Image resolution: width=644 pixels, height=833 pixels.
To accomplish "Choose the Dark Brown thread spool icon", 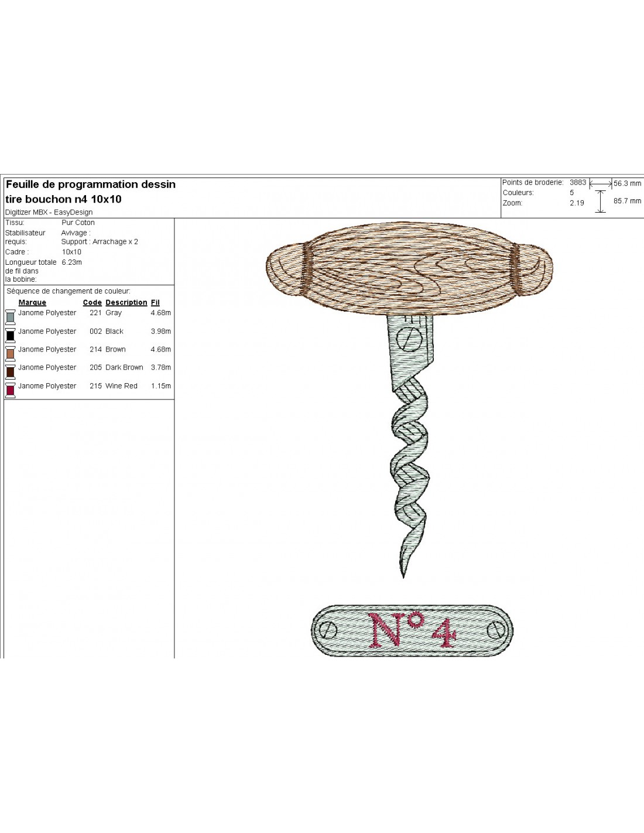I will tap(10, 371).
